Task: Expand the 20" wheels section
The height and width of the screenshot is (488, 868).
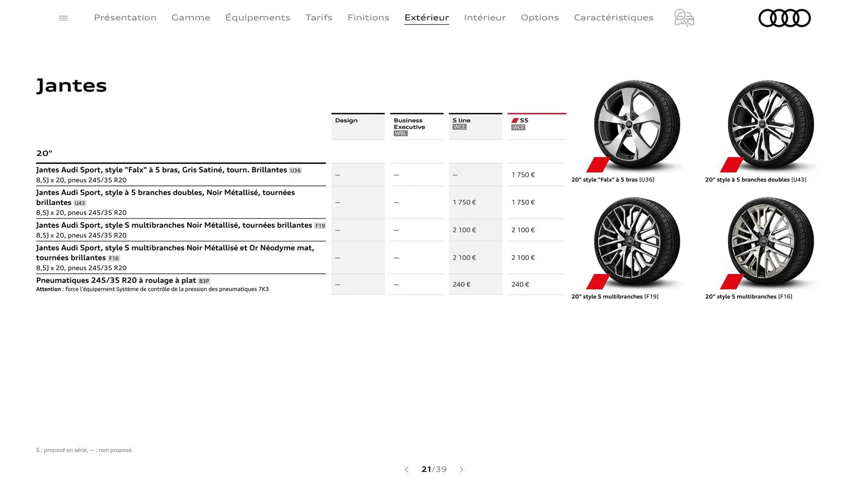Action: pos(44,153)
